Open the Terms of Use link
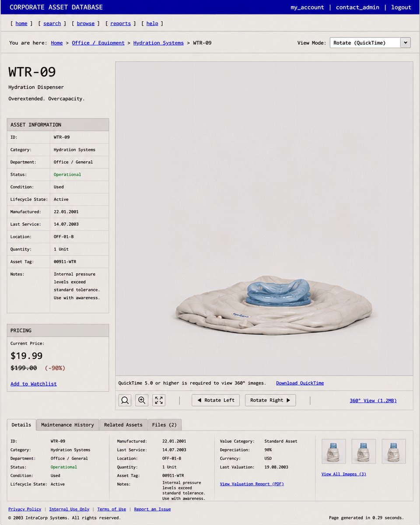 (112, 509)
